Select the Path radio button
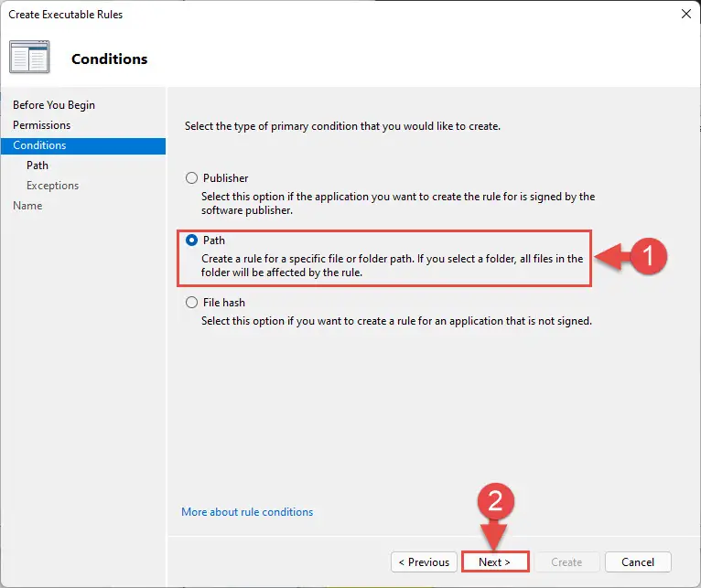 point(191,240)
